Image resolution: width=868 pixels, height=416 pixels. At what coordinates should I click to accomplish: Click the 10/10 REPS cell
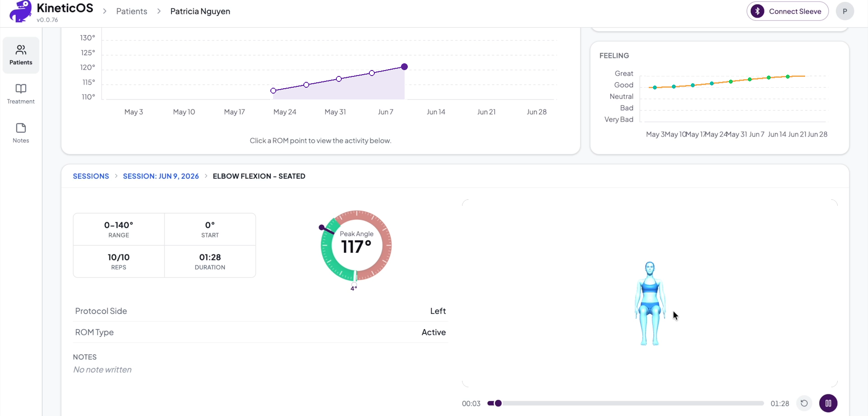pos(119,261)
